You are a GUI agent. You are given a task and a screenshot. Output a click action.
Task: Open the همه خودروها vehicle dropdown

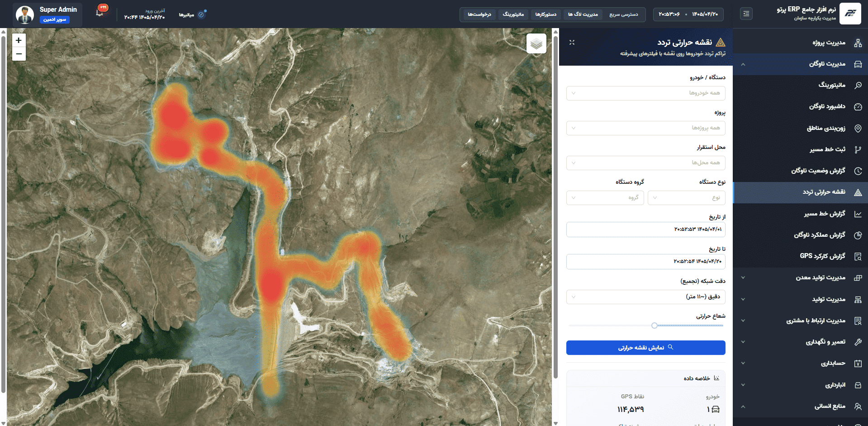(x=645, y=93)
